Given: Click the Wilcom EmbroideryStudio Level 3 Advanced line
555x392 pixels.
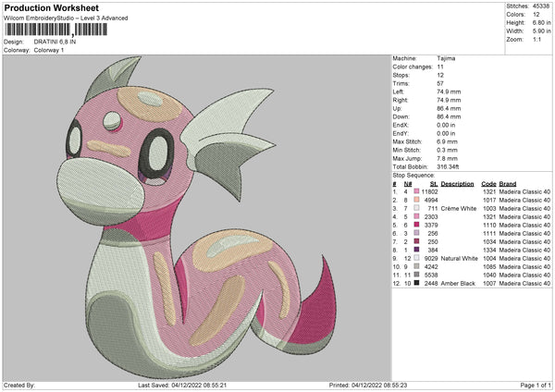Looking at the screenshot, I should click(66, 18).
